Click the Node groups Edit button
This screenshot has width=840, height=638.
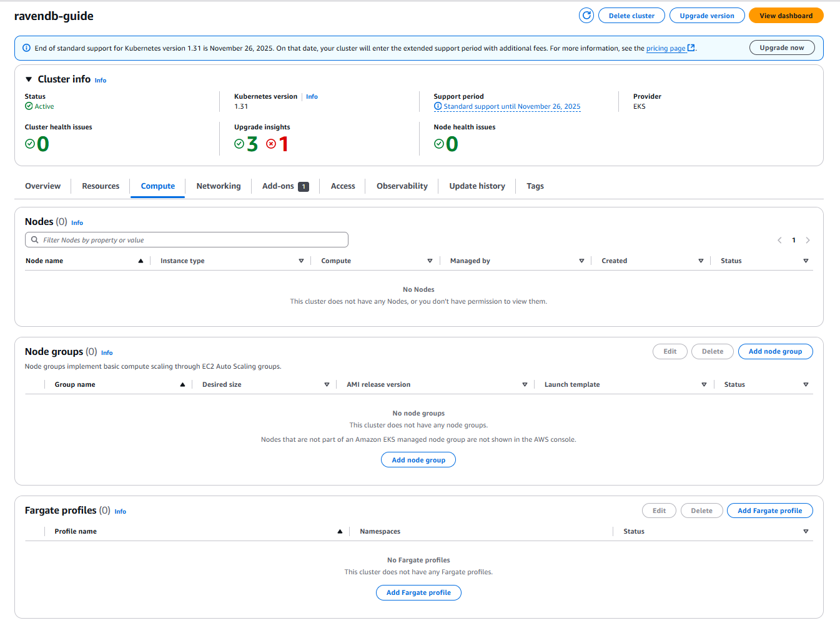(670, 351)
